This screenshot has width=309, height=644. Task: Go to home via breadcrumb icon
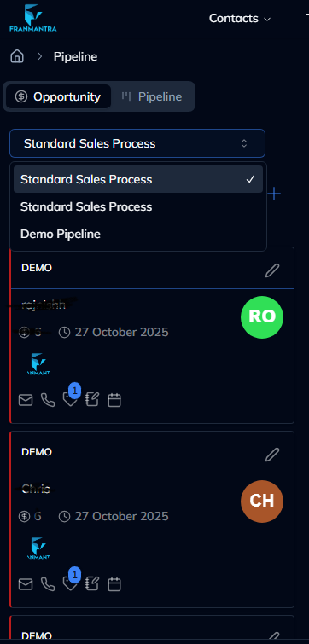tap(17, 56)
